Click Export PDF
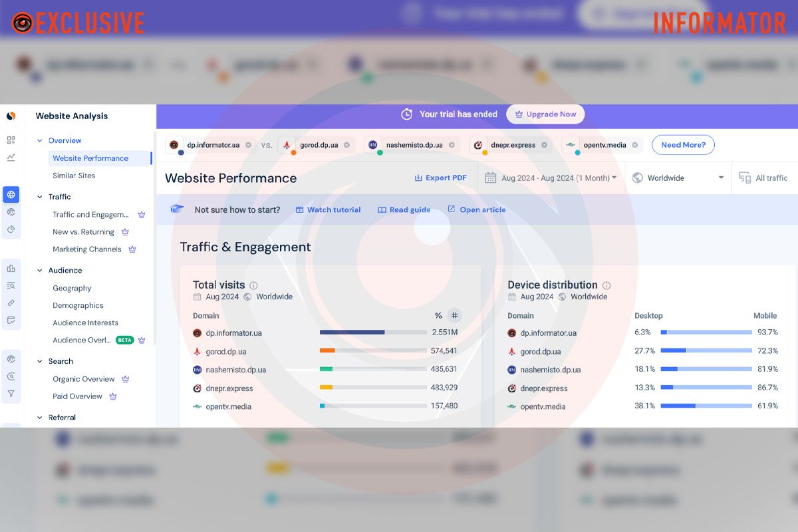The width and height of the screenshot is (798, 532). click(x=440, y=178)
